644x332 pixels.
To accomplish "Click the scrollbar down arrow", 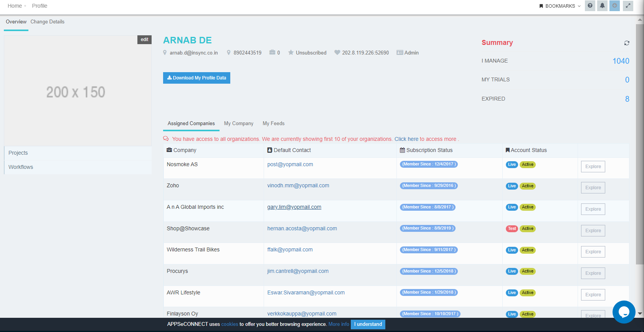I will (x=640, y=314).
